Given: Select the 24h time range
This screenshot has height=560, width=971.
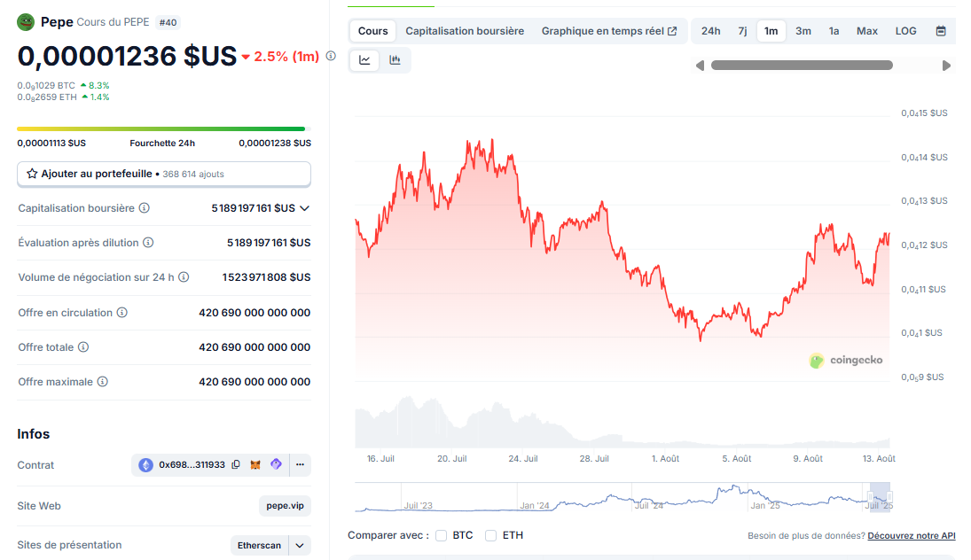Looking at the screenshot, I should [710, 31].
